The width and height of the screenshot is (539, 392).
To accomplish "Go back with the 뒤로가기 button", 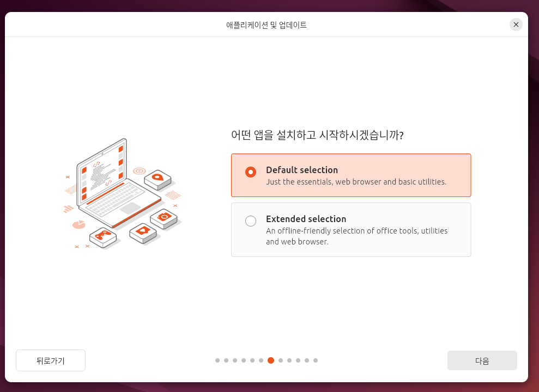I will coord(51,360).
